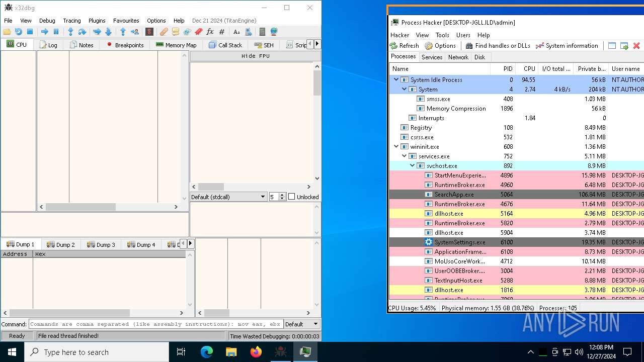Click the Stop (blue square) toolbar icon

30,32
